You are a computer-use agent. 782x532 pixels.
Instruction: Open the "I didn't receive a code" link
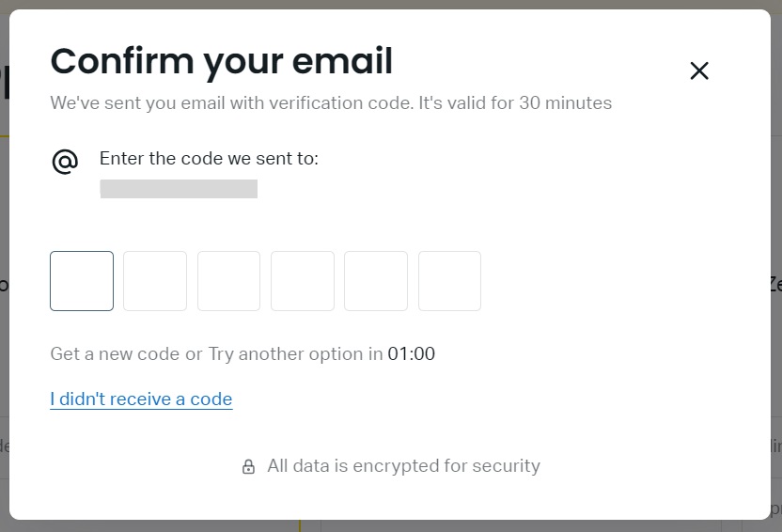(141, 399)
